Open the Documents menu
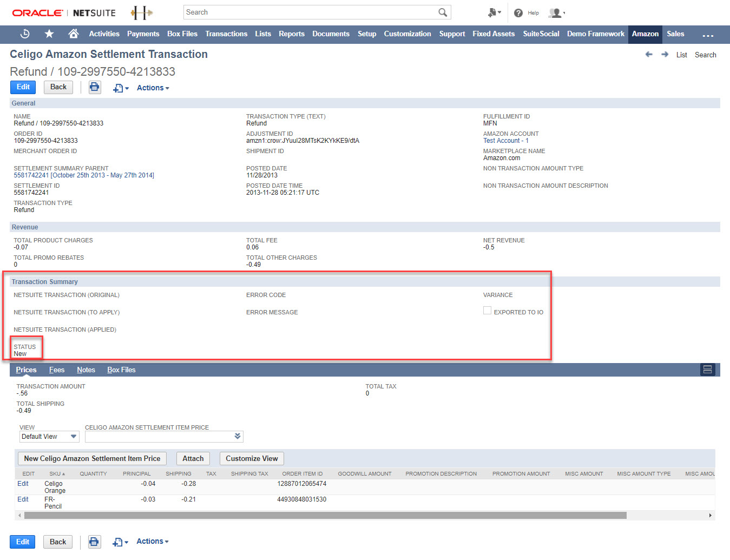This screenshot has height=560, width=730. click(x=331, y=34)
